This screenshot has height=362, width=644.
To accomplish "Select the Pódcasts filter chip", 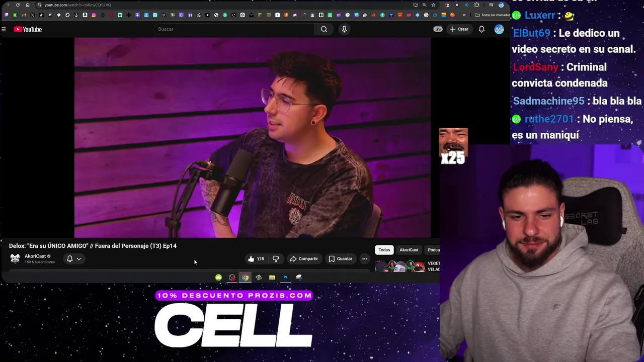I will coord(433,250).
